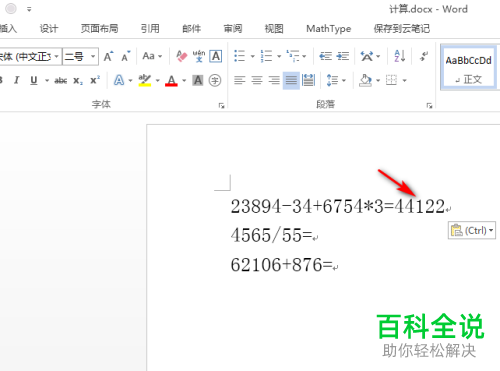The image size is (500, 371).
Task: Customize Quick Access Toolbar arrow
Action: coord(29,9)
